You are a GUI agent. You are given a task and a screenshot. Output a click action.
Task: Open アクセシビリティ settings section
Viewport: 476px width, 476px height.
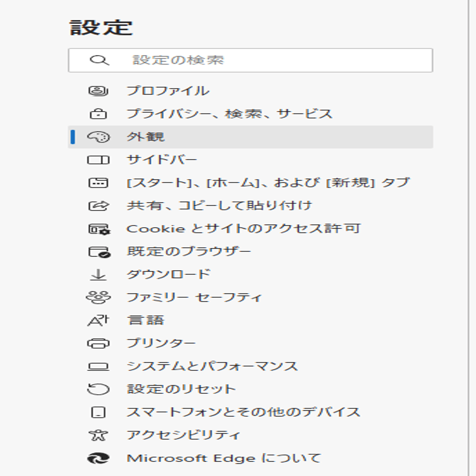(183, 435)
